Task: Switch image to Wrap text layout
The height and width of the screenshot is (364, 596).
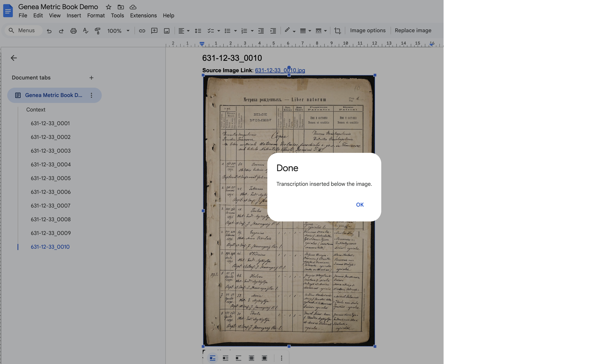Action: pyautogui.click(x=225, y=358)
